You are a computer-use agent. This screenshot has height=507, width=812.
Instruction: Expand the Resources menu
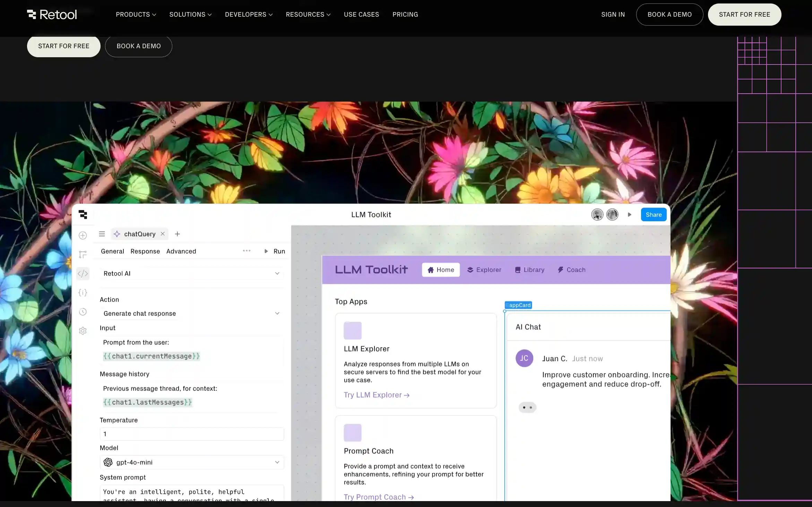(x=308, y=15)
